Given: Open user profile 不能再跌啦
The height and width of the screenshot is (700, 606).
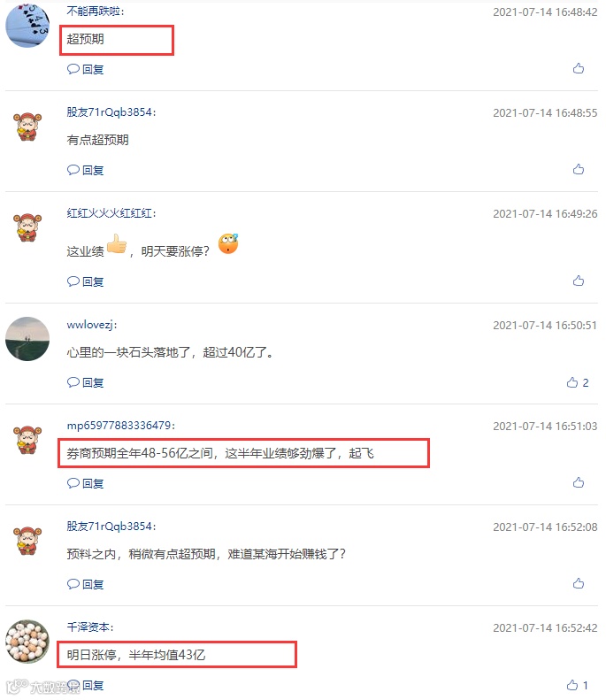Looking at the screenshot, I should click(x=95, y=12).
